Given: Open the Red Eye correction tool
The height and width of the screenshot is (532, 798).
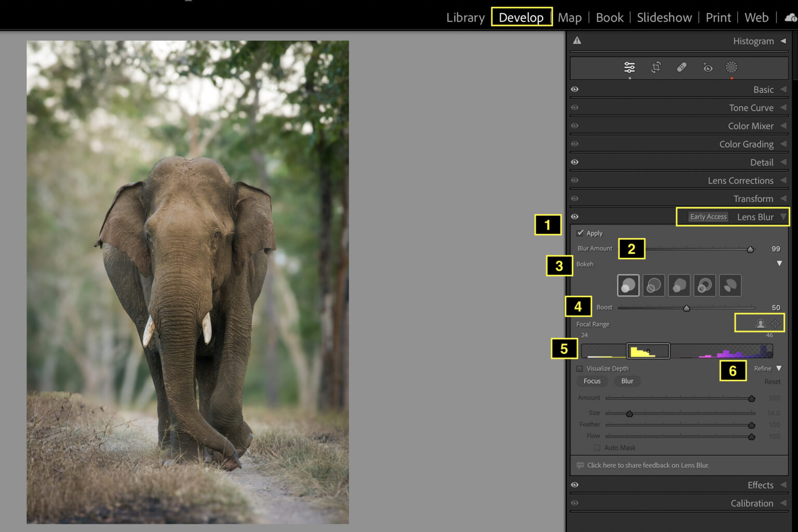Looking at the screenshot, I should [x=707, y=67].
